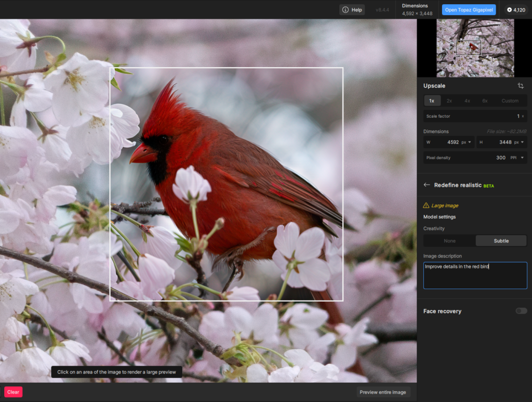The image size is (532, 402).
Task: Click the crop icon beside Upscale
Action: click(x=521, y=86)
